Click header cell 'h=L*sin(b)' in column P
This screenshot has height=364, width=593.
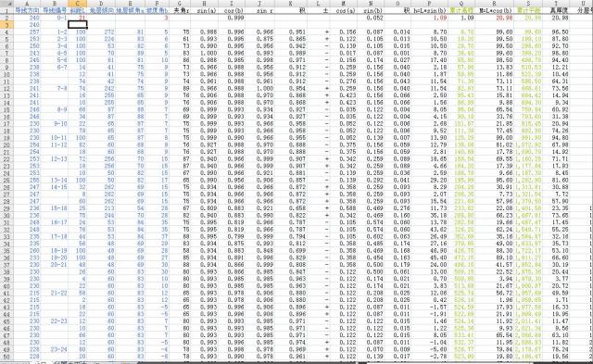[429, 10]
